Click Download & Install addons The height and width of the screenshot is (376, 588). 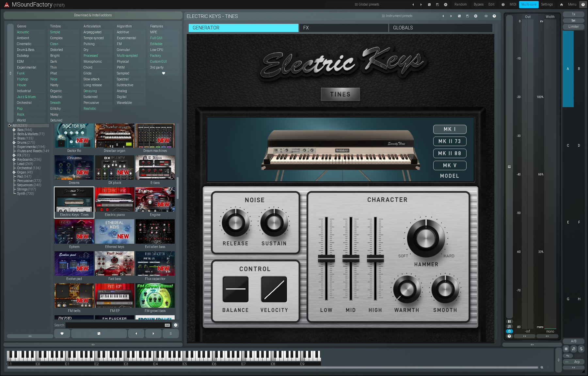point(92,15)
